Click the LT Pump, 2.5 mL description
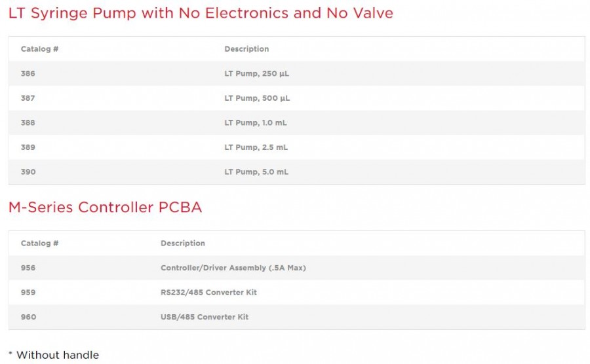 click(x=256, y=147)
